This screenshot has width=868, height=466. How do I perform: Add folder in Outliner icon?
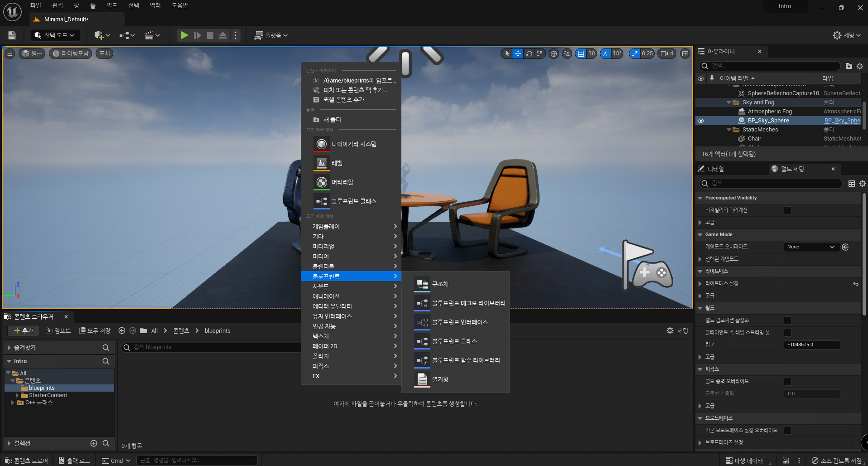(x=849, y=66)
